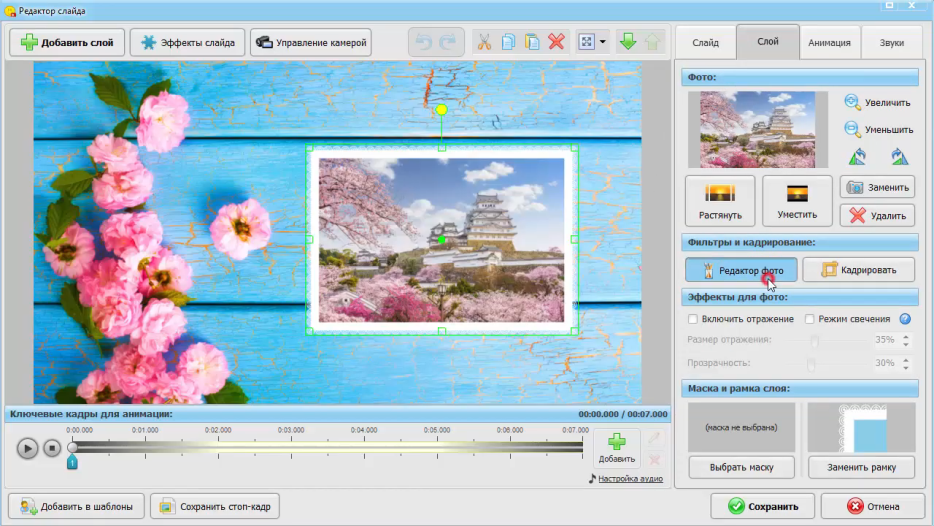Rotate photo left icon

pyautogui.click(x=856, y=157)
